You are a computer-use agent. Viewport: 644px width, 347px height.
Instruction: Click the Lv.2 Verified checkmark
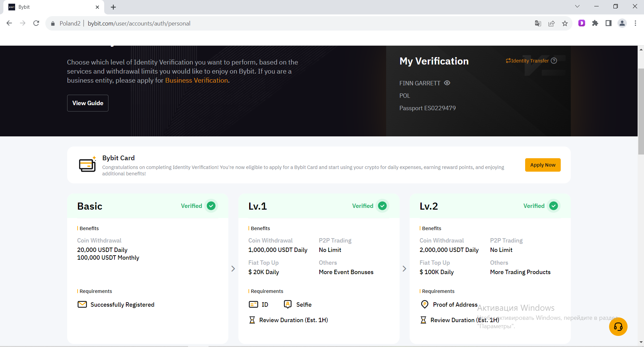tap(553, 206)
